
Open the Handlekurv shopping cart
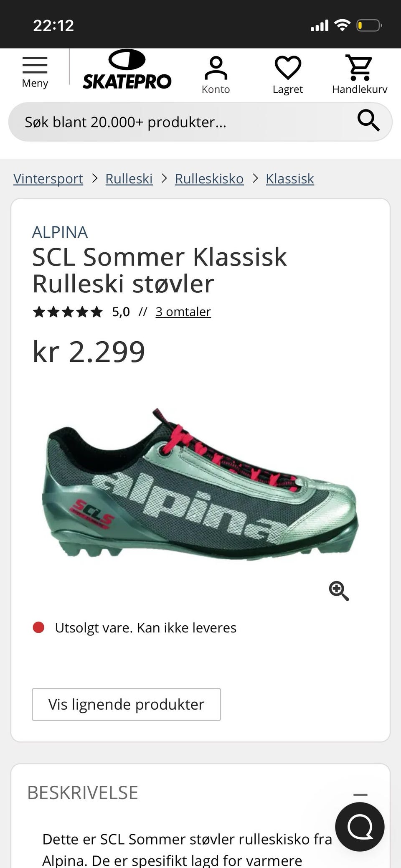tap(360, 75)
